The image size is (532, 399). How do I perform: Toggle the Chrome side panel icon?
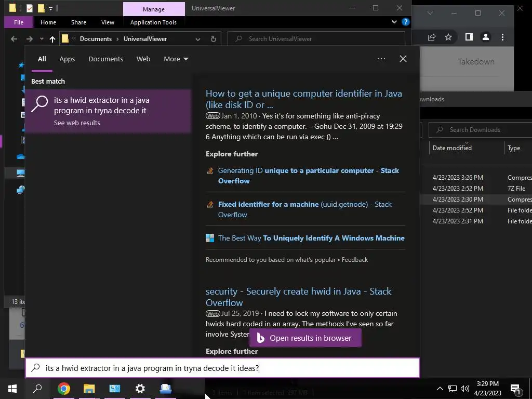[x=469, y=37]
